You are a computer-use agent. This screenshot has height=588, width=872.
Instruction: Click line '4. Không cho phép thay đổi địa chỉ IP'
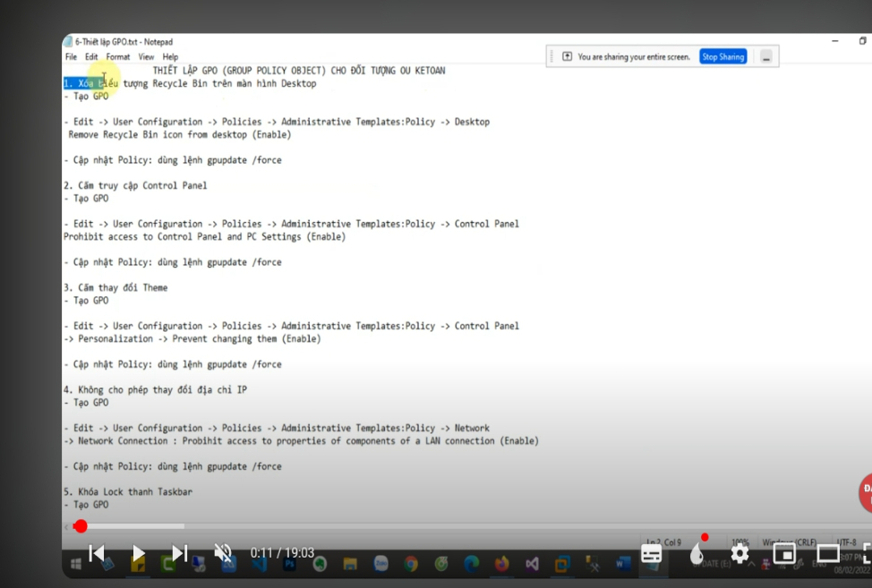pos(155,390)
